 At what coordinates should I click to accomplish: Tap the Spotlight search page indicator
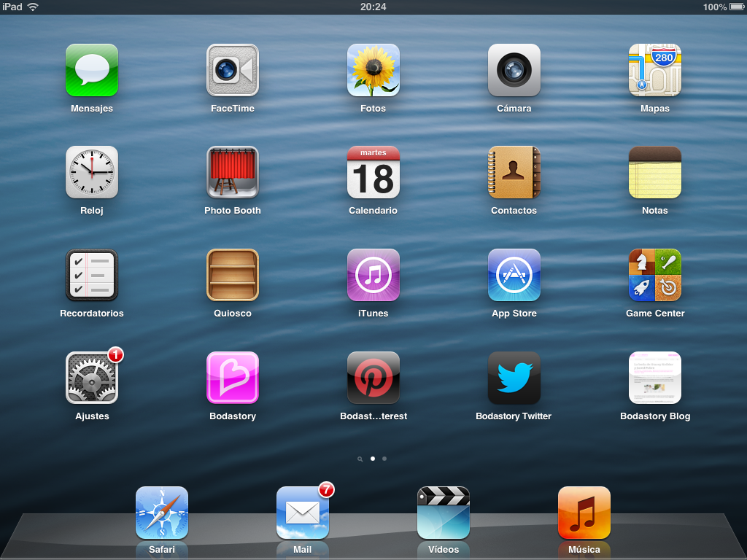click(x=360, y=459)
